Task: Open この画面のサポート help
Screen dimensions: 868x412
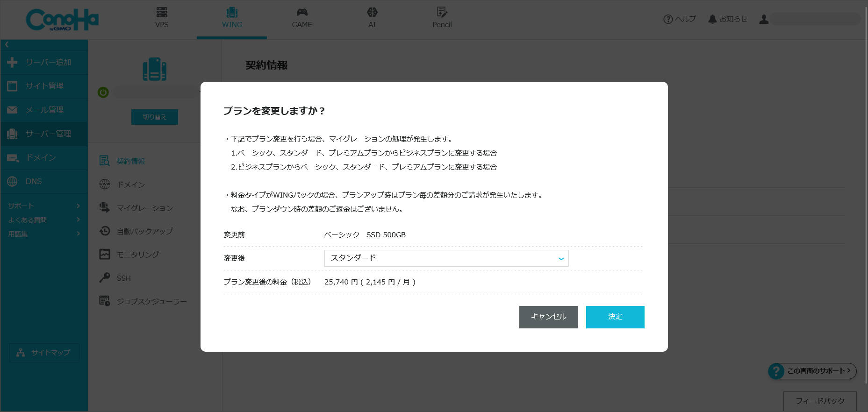Action: click(812, 371)
